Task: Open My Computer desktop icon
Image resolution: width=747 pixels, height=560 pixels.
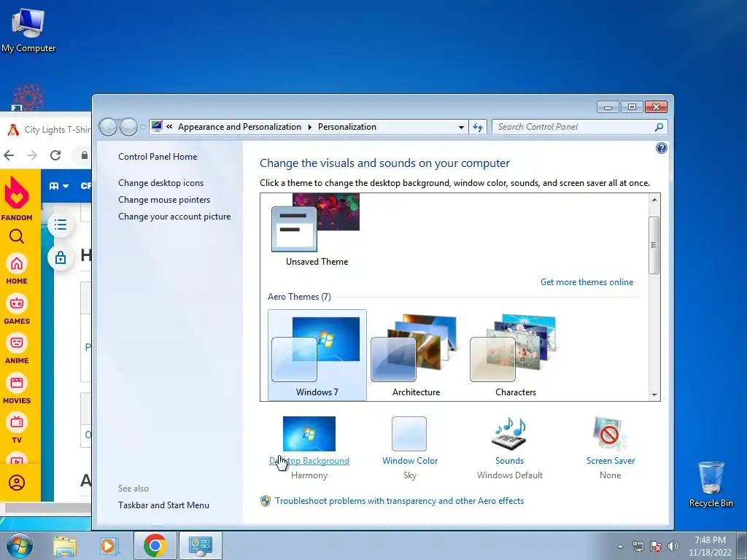Action: coord(28,31)
